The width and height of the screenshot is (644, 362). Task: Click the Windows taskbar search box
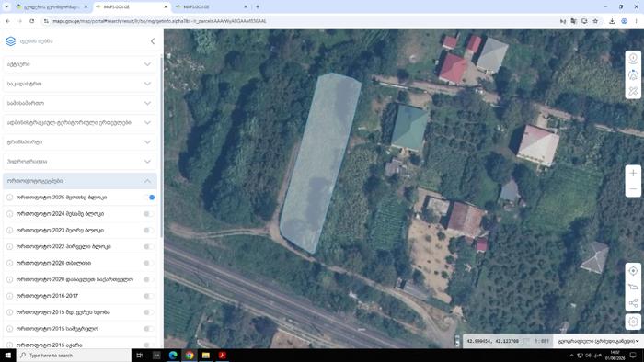click(x=74, y=355)
